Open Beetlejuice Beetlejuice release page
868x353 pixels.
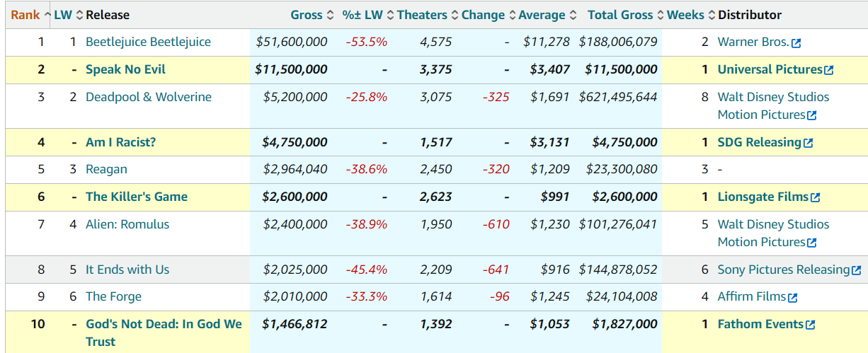point(148,42)
